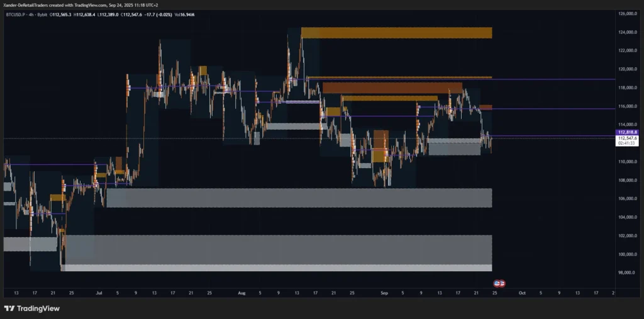The width and height of the screenshot is (644, 319).
Task: Click the 118,000.0 price axis label
Action: (x=627, y=87)
